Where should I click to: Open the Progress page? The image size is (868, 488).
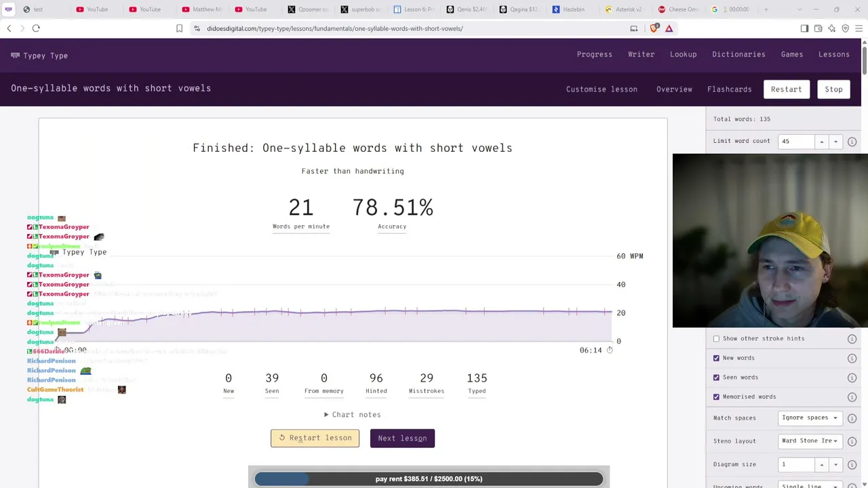point(594,55)
